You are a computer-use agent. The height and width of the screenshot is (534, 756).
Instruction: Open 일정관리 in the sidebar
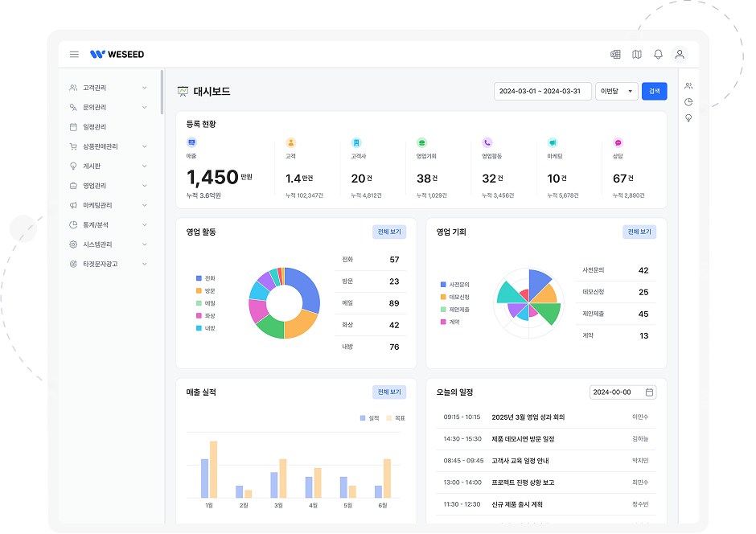[x=94, y=127]
